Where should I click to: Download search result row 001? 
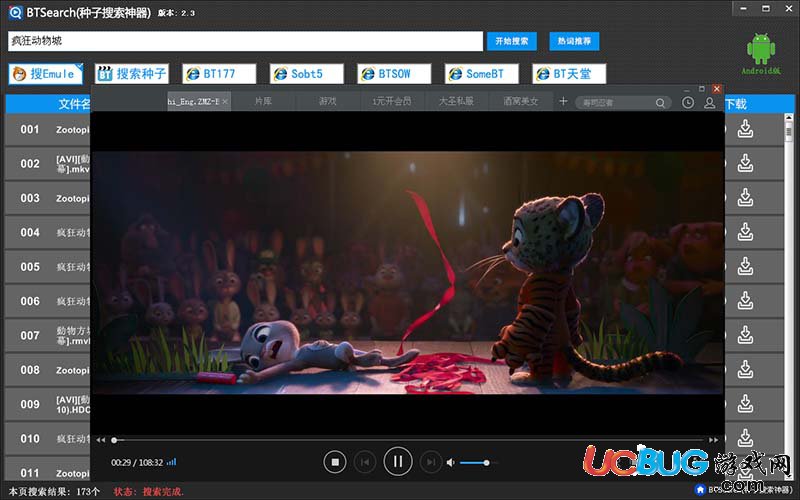(x=745, y=129)
